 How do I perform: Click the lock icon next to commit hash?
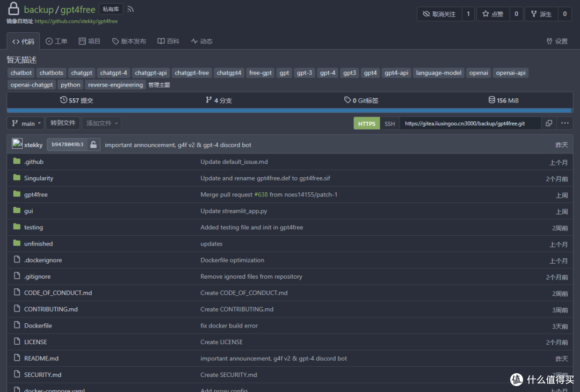click(x=93, y=145)
